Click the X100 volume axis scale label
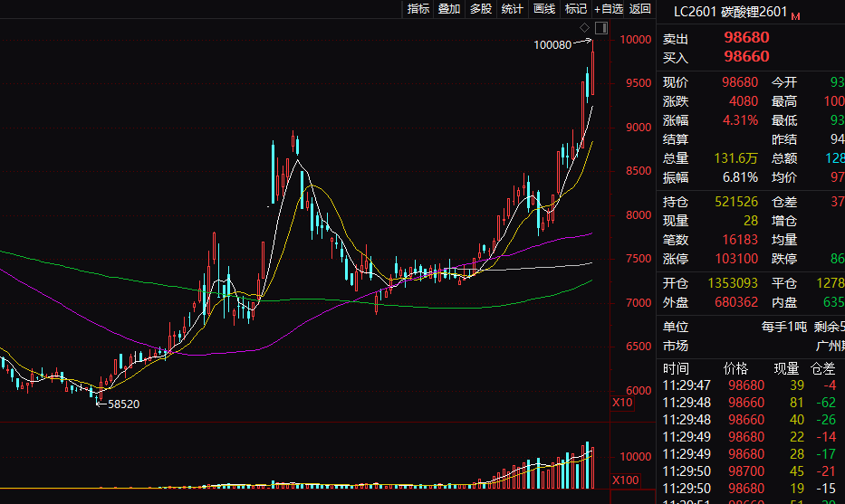 click(625, 480)
